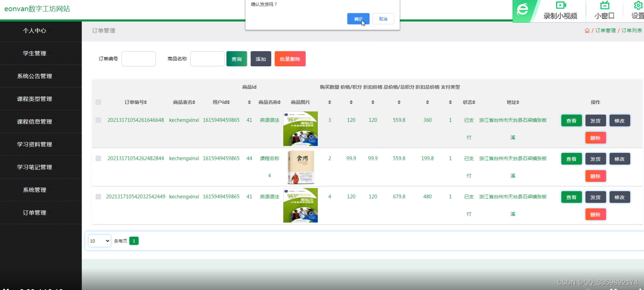Image resolution: width=644 pixels, height=290 pixels.
Task: Focus the 订单编号 search field
Action: tap(139, 59)
